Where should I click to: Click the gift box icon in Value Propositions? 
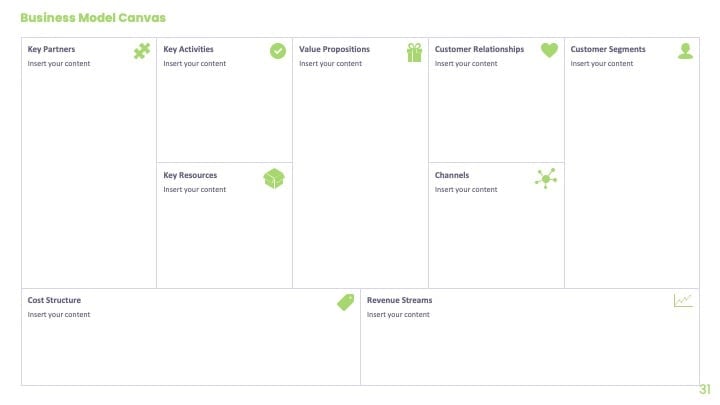pyautogui.click(x=414, y=52)
